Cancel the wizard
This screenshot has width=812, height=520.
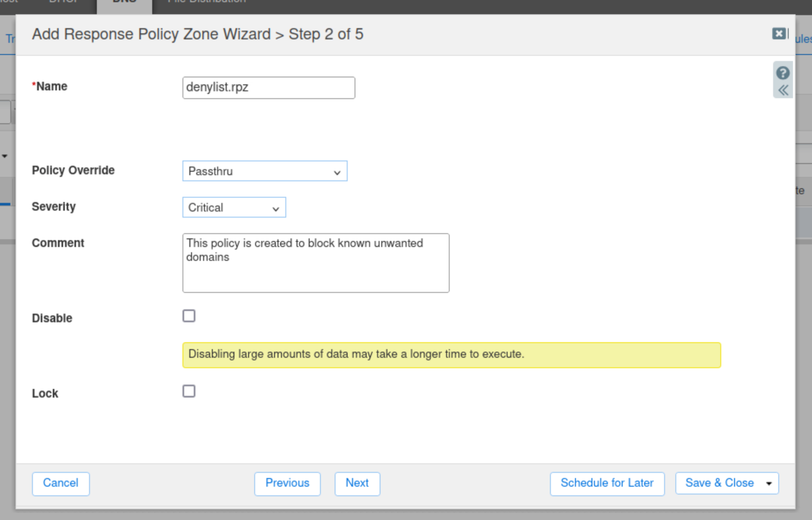[61, 483]
